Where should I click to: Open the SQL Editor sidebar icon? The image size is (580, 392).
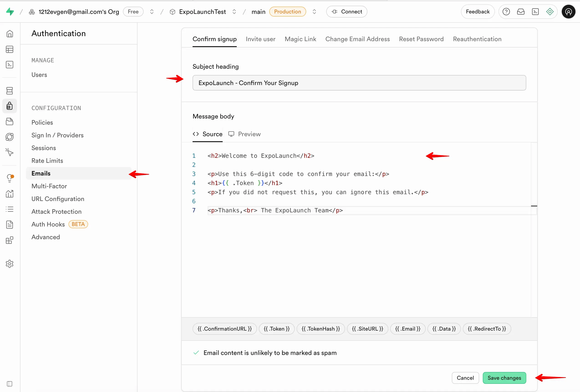10,65
